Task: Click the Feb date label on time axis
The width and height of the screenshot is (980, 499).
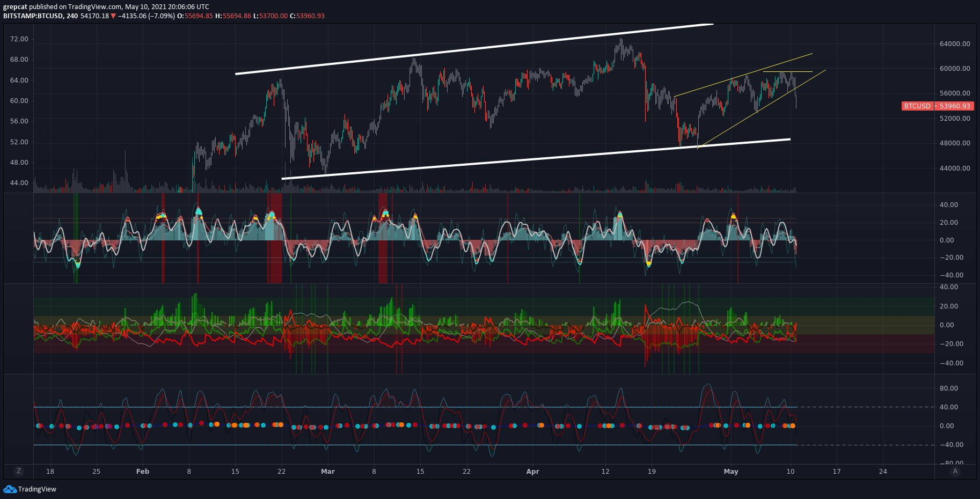Action: click(143, 471)
